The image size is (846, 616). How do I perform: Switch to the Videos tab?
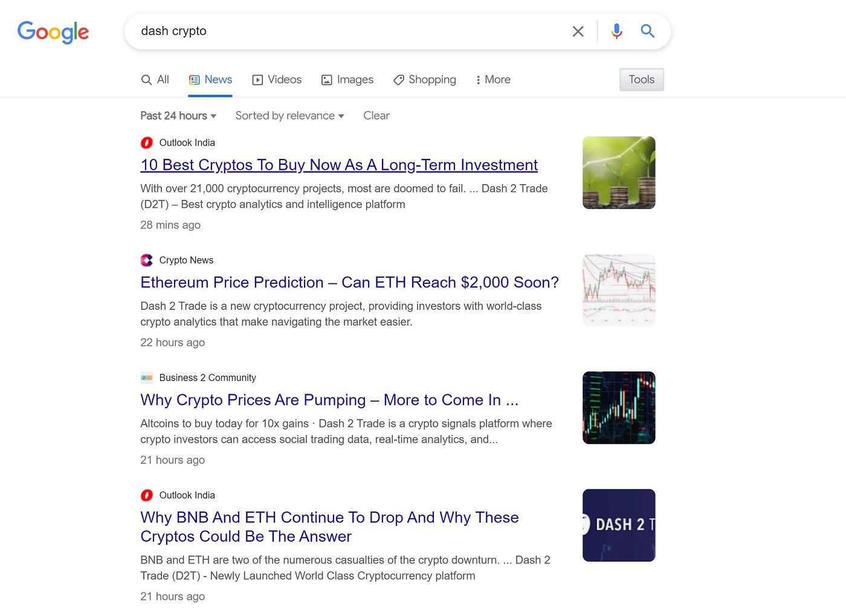pos(277,80)
